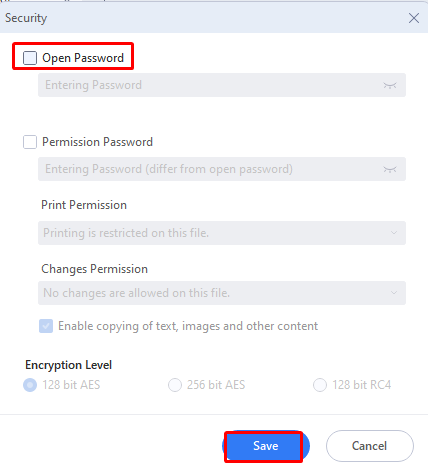Expand Print Permission chevron arrow
This screenshot has width=428, height=470.
(x=394, y=233)
